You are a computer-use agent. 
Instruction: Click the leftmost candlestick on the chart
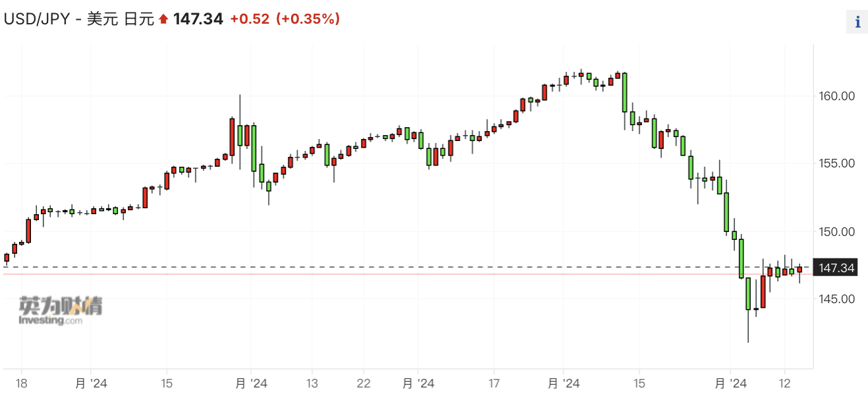click(7, 258)
